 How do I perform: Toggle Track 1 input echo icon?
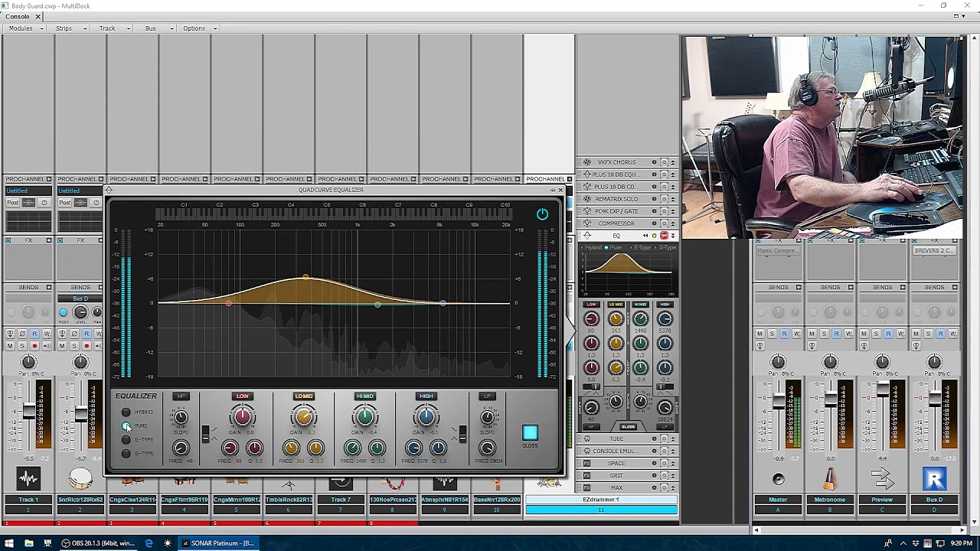tap(47, 346)
